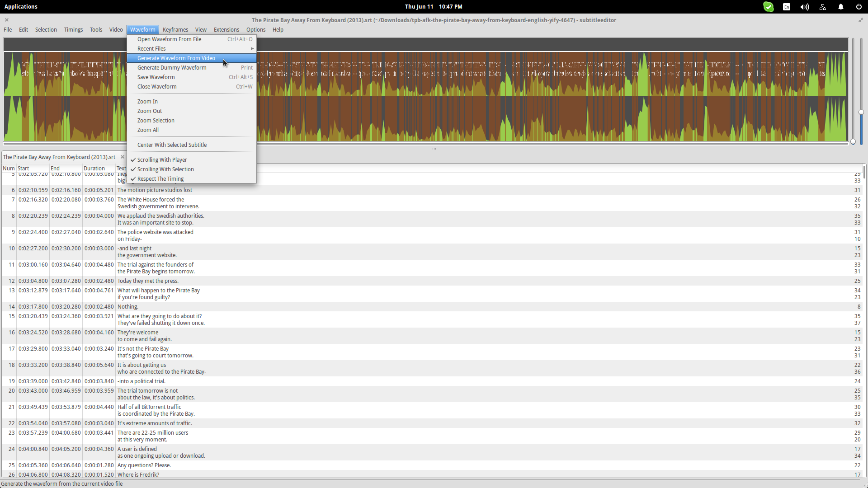This screenshot has width=868, height=488.
Task: Choose Zoom All
Action: [192, 130]
